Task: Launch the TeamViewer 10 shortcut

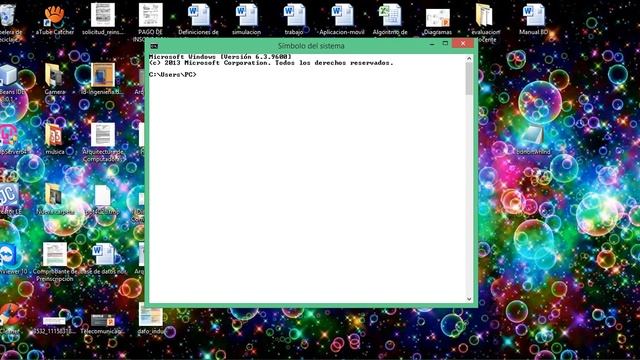Action: pos(8,255)
